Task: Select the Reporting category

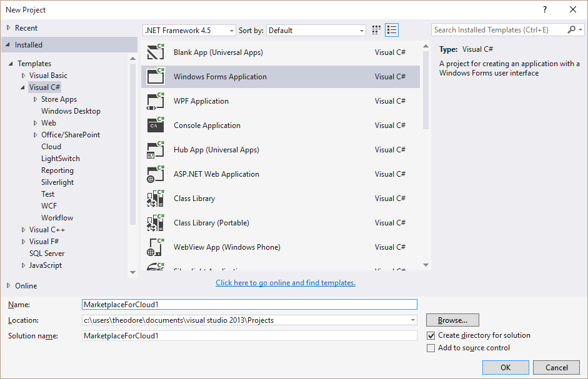Action: pos(57,170)
